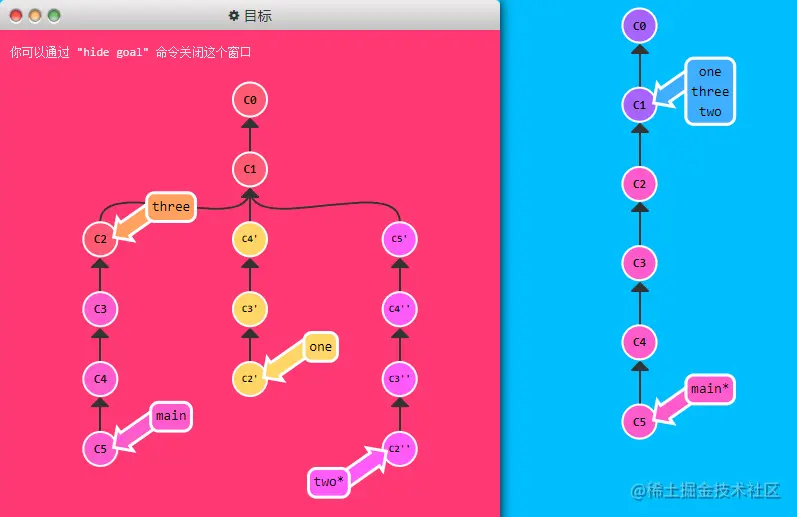Click the yellow C3' commit node
The height and width of the screenshot is (517, 797).
tap(250, 309)
